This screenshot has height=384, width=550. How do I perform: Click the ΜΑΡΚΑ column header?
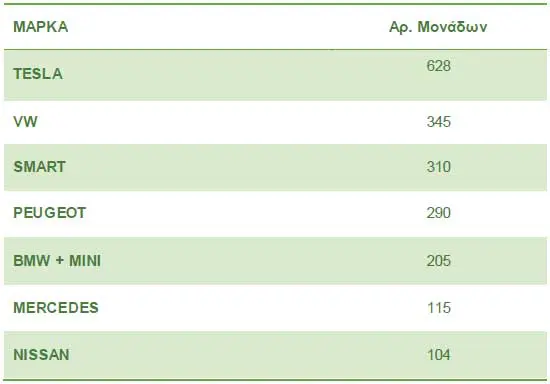(41, 27)
